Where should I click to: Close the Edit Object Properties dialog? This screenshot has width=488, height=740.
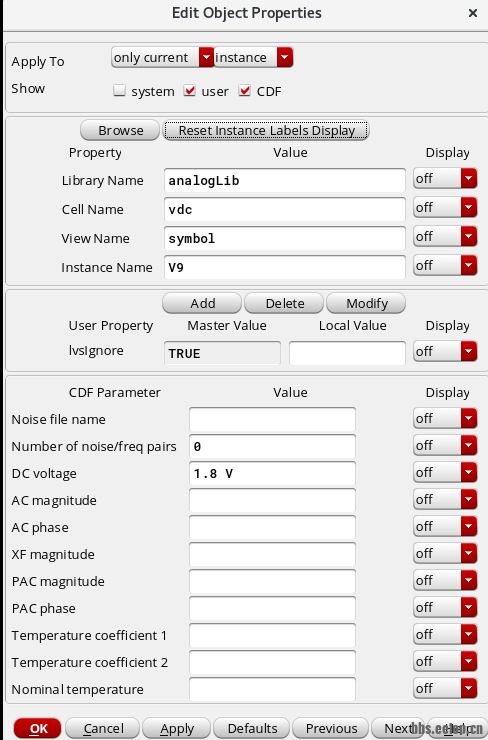click(x=473, y=13)
